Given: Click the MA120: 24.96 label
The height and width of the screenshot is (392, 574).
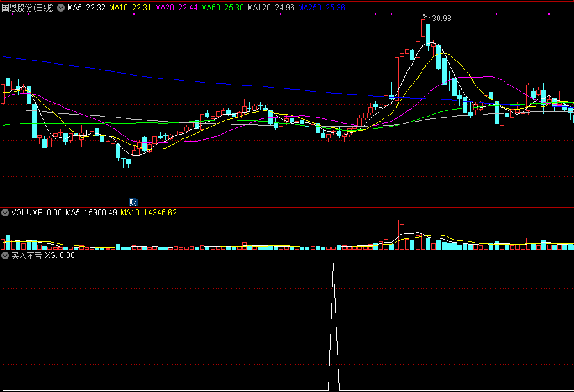Looking at the screenshot, I should (x=271, y=8).
